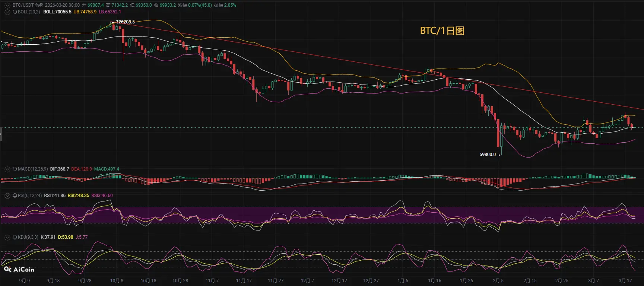This screenshot has height=286, width=644.
Task: Collapse the BTC/USDT main chart chevron
Action: 7,6
